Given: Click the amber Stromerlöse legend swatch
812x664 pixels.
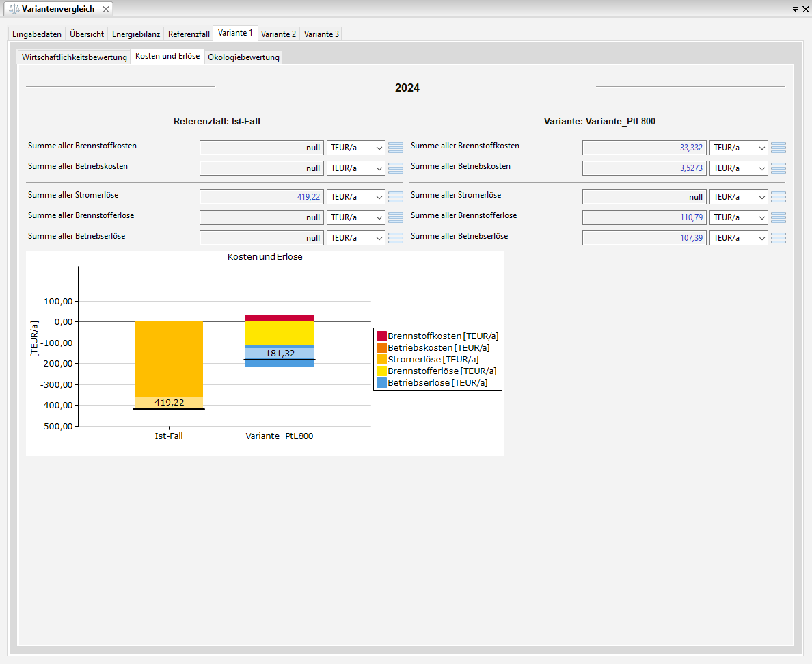Looking at the screenshot, I should pyautogui.click(x=381, y=360).
